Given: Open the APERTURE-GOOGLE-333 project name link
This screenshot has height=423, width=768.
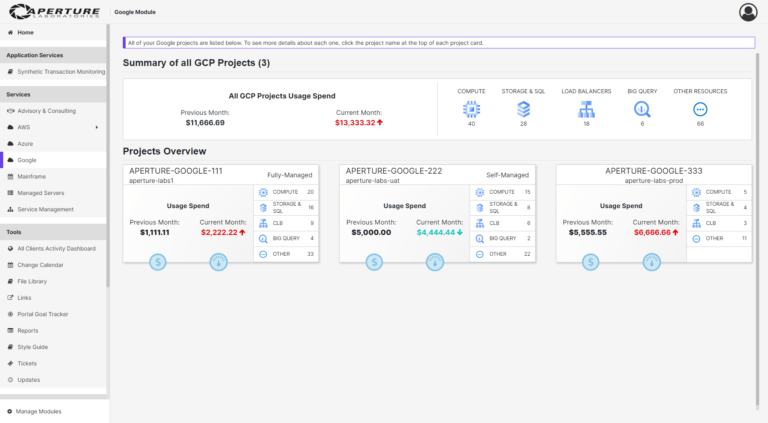Looking at the screenshot, I should (653, 171).
